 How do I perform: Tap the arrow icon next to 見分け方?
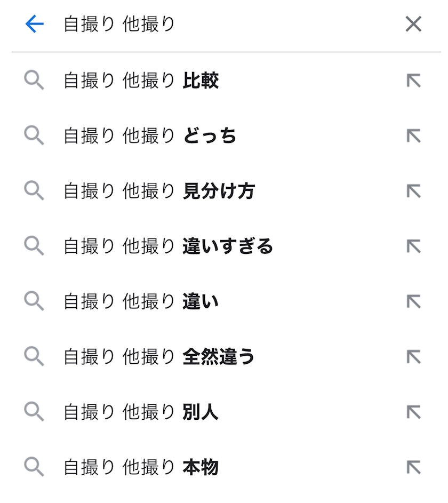click(x=413, y=191)
